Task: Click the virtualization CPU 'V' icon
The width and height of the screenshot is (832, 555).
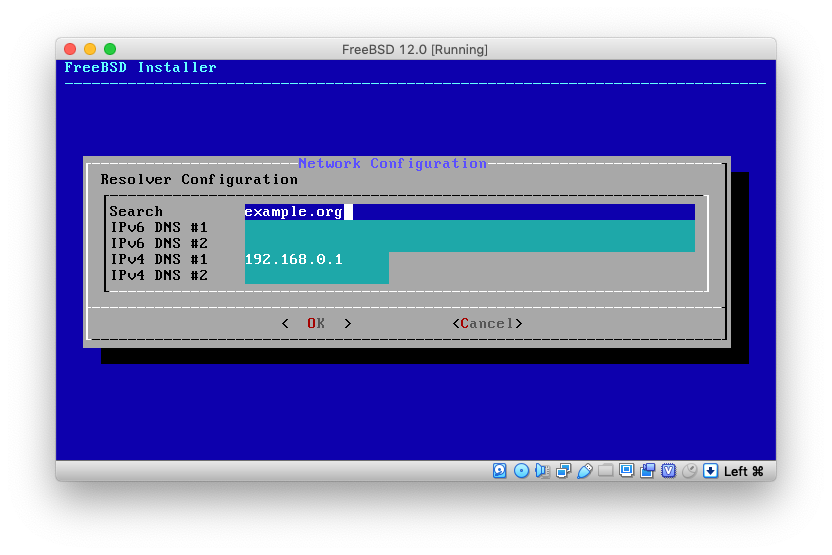Action: [x=669, y=471]
